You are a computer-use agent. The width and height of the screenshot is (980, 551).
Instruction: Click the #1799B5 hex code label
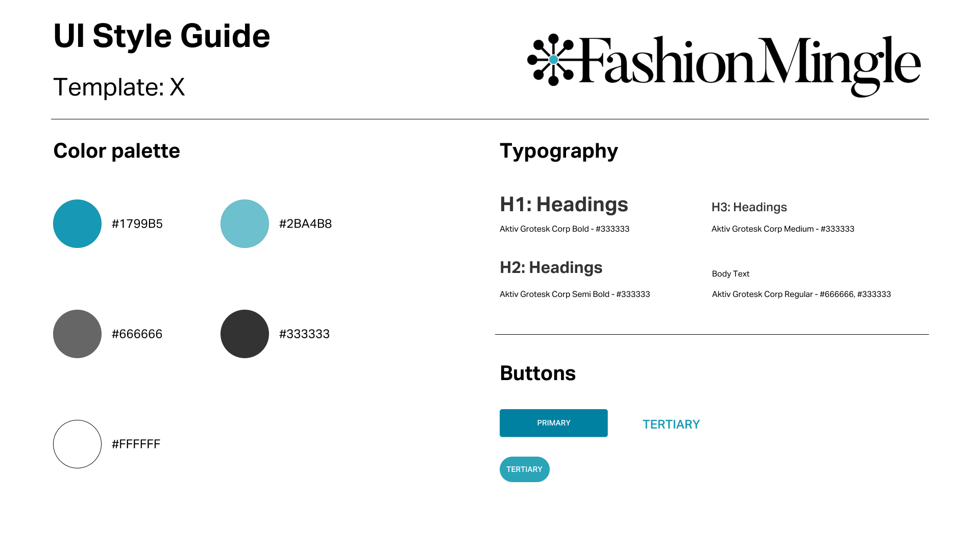(x=137, y=224)
